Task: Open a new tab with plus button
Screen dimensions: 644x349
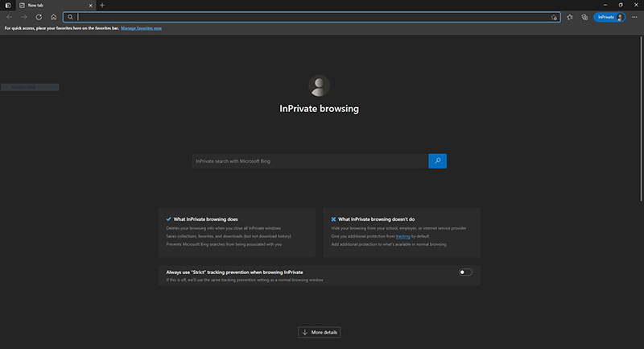Action: point(102,5)
